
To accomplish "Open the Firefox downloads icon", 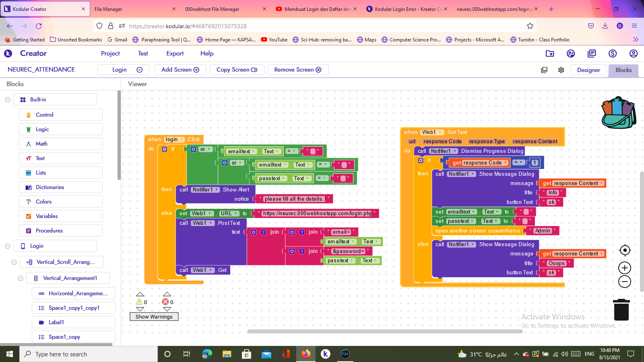I will 605,26.
